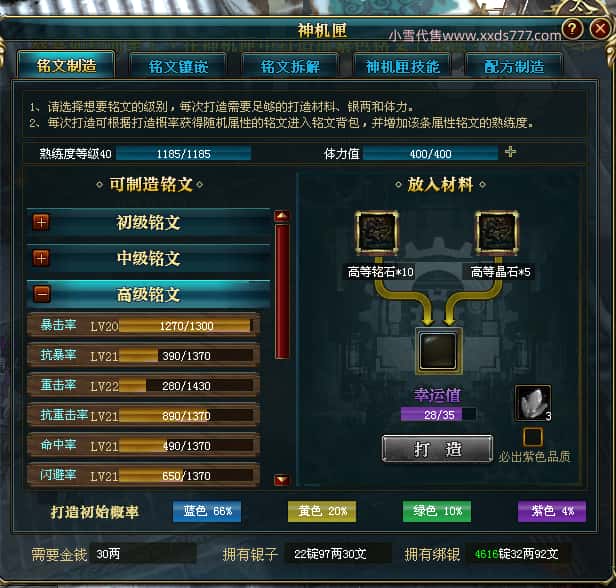Screen dimensions: 616x588
Task: Collapse the 高级铭文 category
Action: tap(42, 294)
